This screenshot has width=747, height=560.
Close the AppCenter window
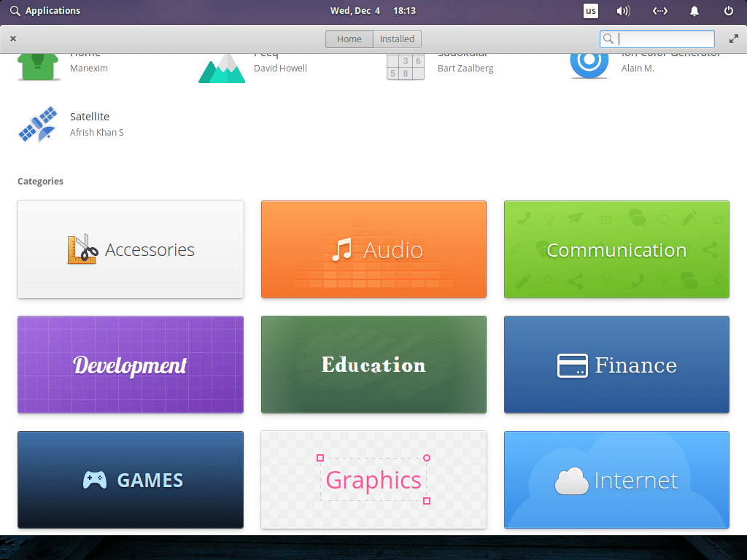(13, 39)
